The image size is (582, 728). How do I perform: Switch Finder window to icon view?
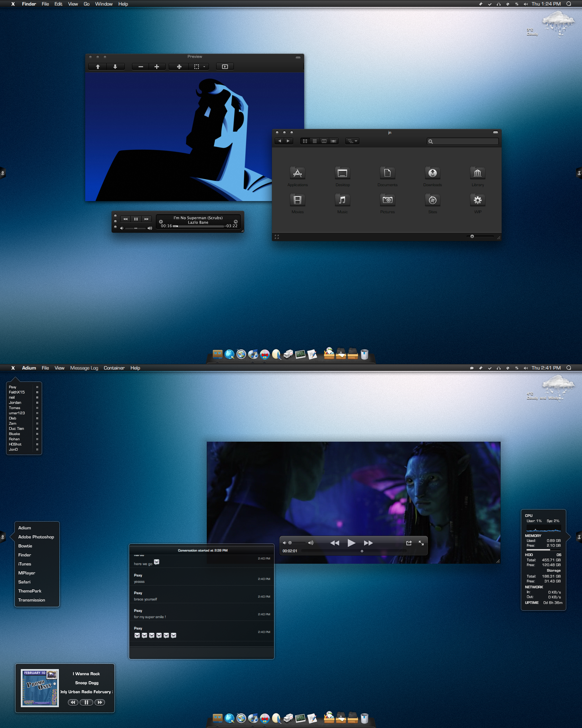click(305, 141)
